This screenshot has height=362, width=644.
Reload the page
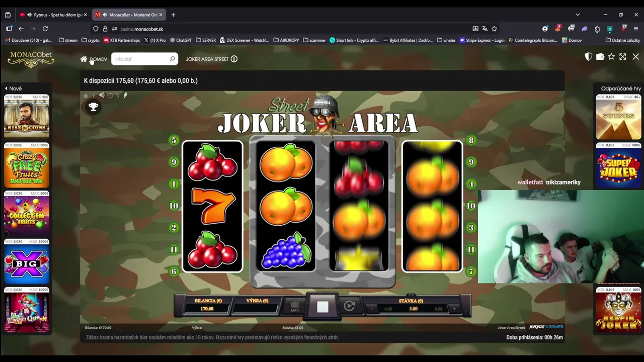[45, 29]
